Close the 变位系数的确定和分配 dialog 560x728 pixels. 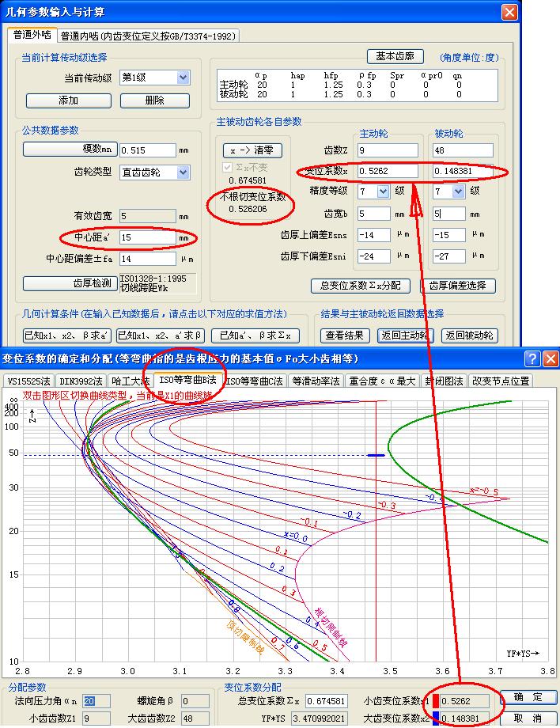(x=551, y=358)
